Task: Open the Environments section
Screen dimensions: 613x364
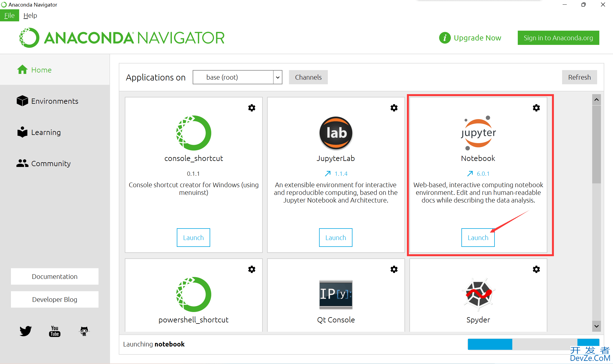Action: click(55, 101)
